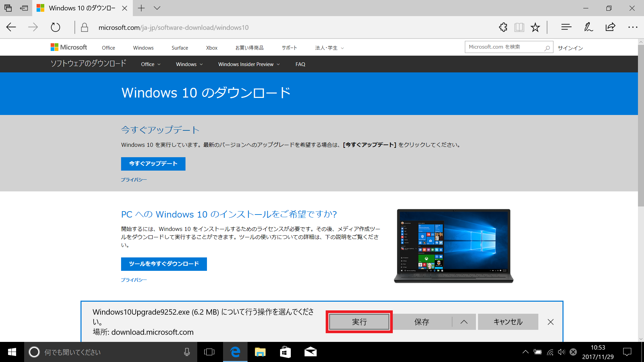Click the Edge Extensions puzzle icon
Screen dimensions: 644x362
(x=503, y=27)
